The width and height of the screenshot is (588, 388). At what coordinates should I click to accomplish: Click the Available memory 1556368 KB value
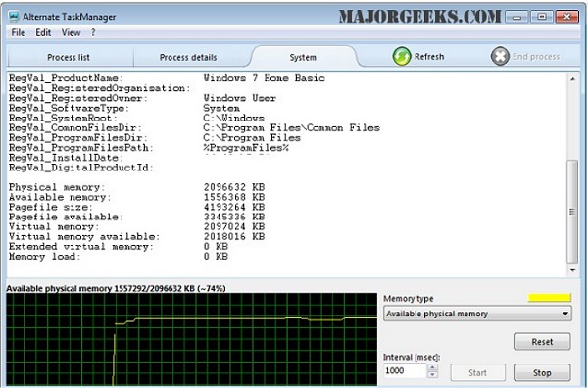[234, 197]
